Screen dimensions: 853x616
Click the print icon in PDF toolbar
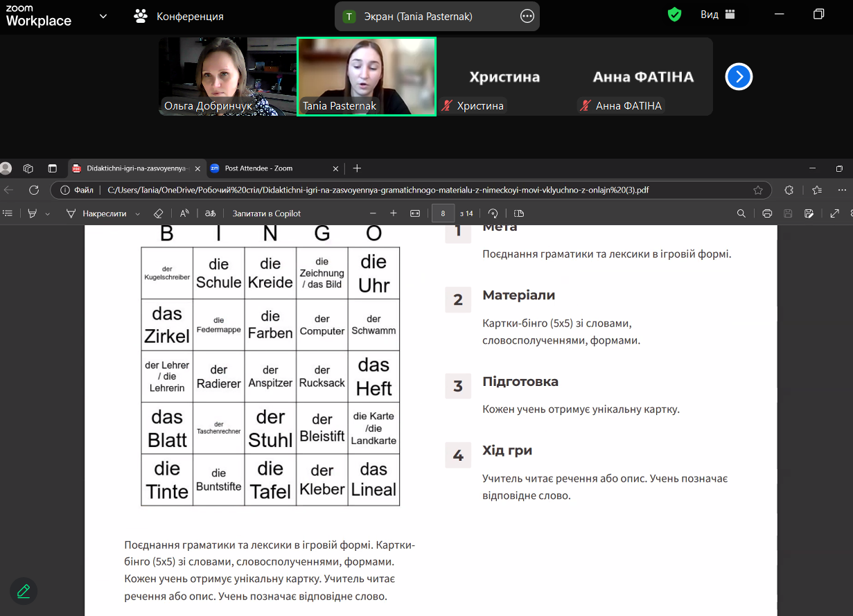tap(767, 213)
